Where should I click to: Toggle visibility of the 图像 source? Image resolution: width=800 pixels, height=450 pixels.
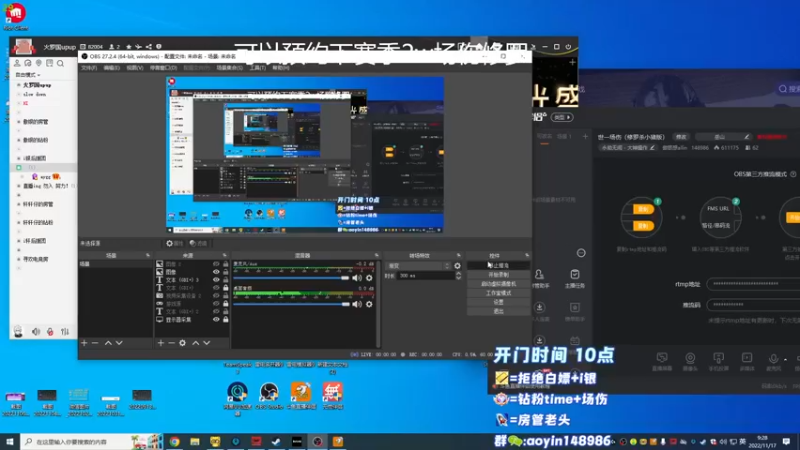216,272
